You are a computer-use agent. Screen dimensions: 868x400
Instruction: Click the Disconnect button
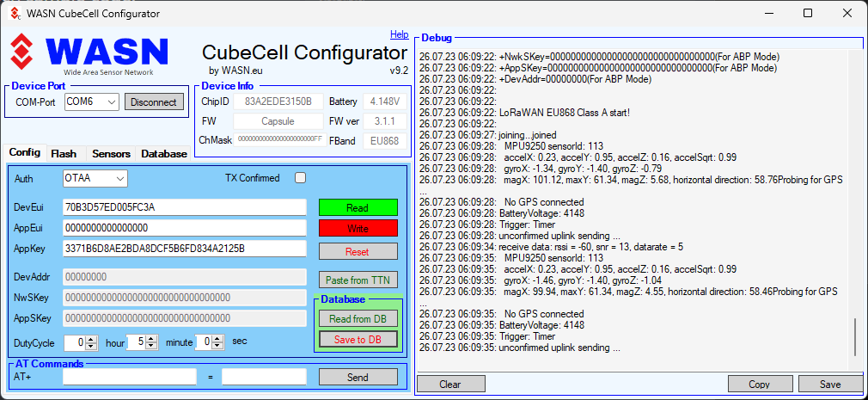coord(154,102)
